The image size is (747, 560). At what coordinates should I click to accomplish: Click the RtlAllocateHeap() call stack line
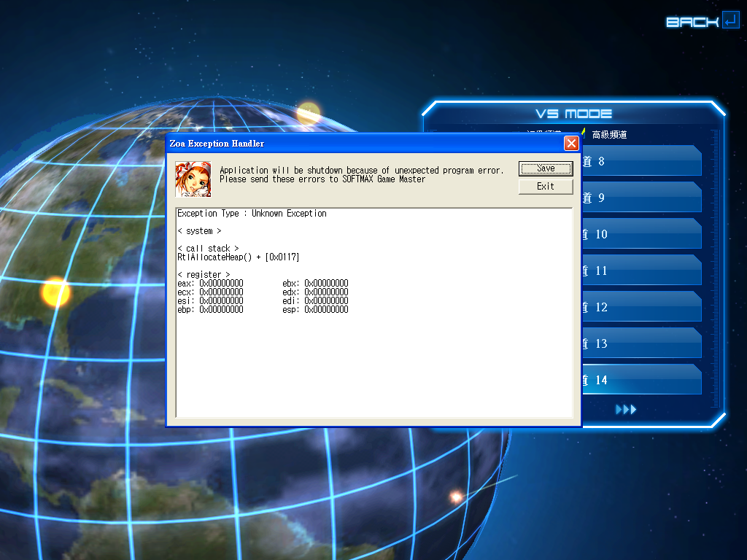click(x=239, y=257)
